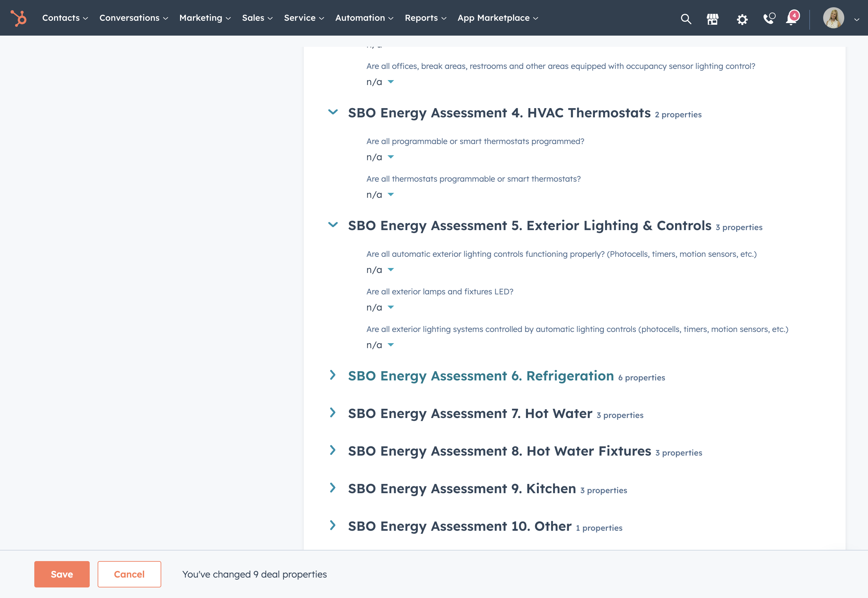The height and width of the screenshot is (598, 868).
Task: Expand the 6. Refrigeration section chevron
Action: (333, 375)
